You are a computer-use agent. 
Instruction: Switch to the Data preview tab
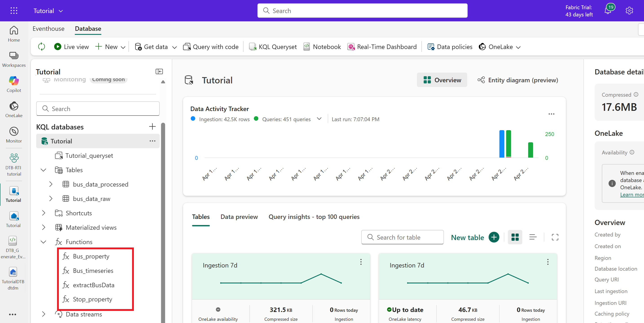point(239,217)
